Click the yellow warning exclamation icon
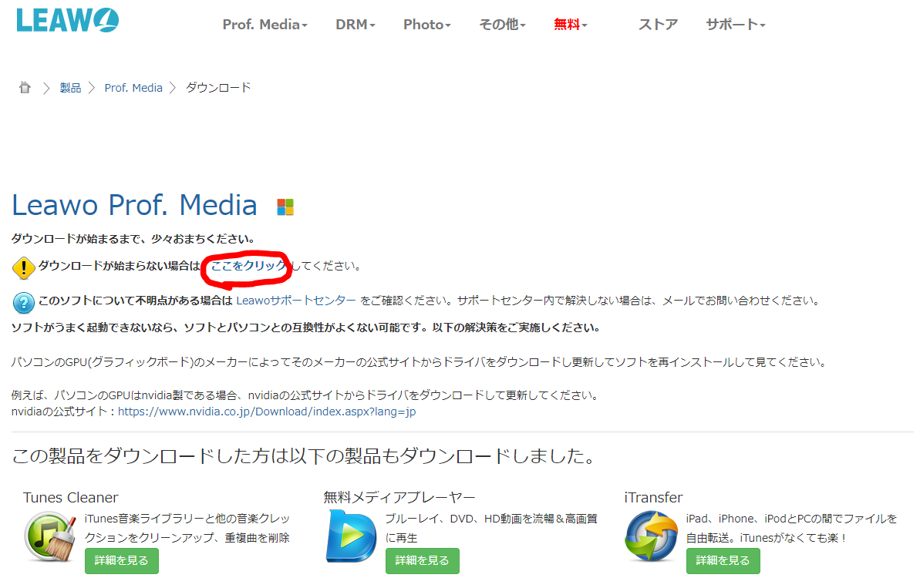The width and height of the screenshot is (920, 588). [24, 267]
